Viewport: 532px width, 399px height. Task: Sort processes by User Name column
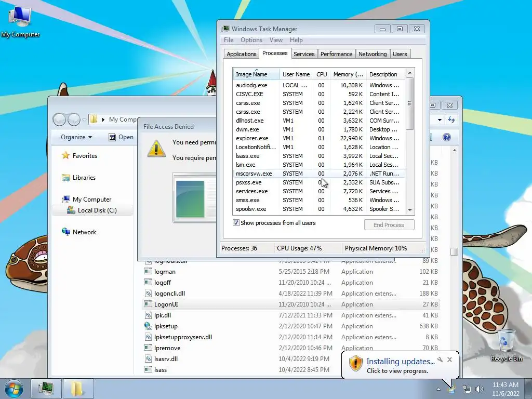296,74
